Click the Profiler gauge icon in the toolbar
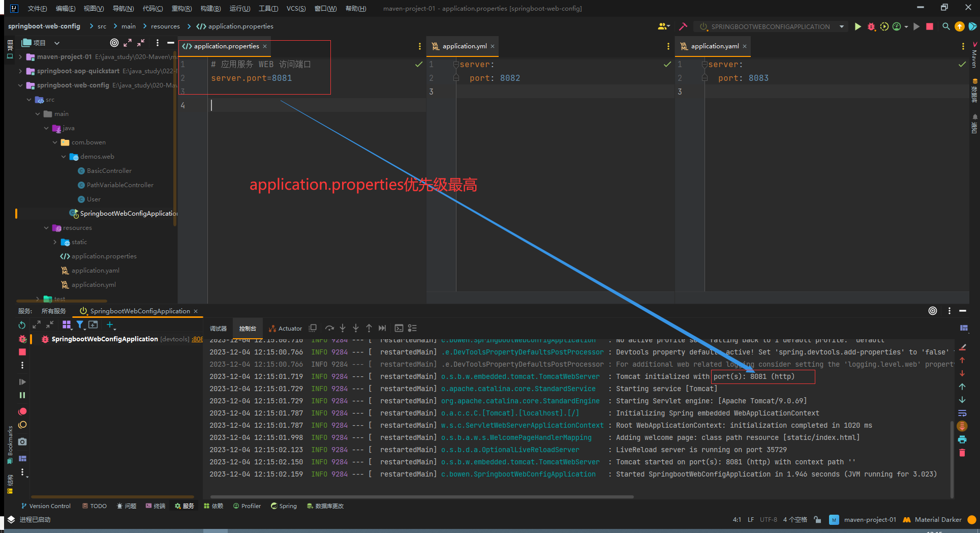Image resolution: width=980 pixels, height=533 pixels. pos(897,26)
